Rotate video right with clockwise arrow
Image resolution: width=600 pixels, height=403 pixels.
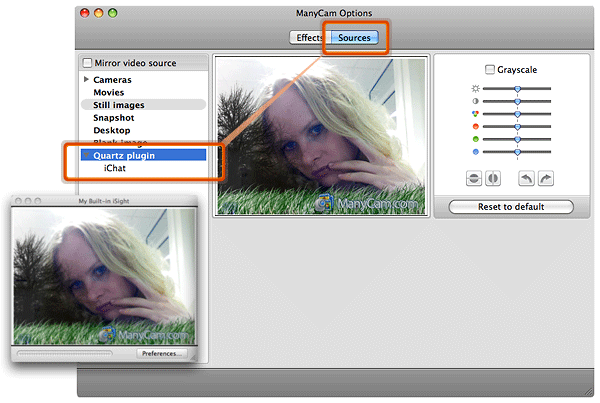[545, 178]
